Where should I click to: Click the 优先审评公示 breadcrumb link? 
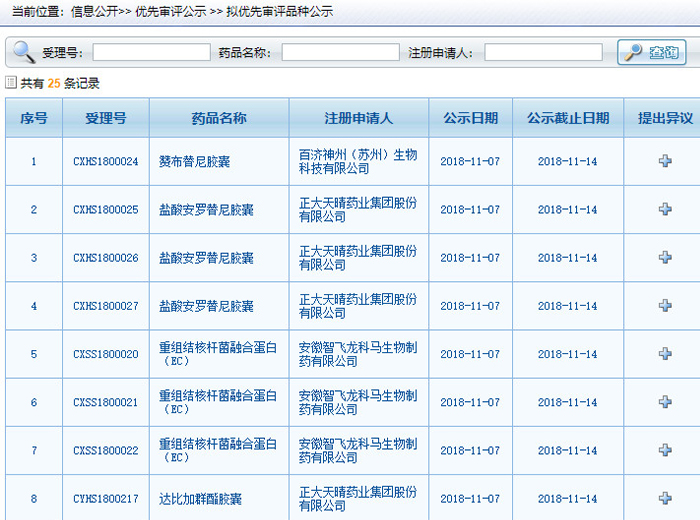171,12
